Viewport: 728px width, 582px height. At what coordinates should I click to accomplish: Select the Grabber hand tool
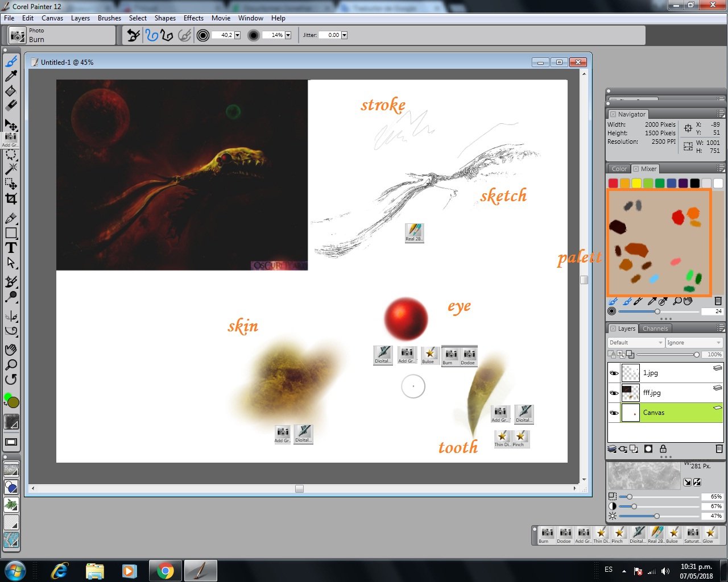pos(11,350)
